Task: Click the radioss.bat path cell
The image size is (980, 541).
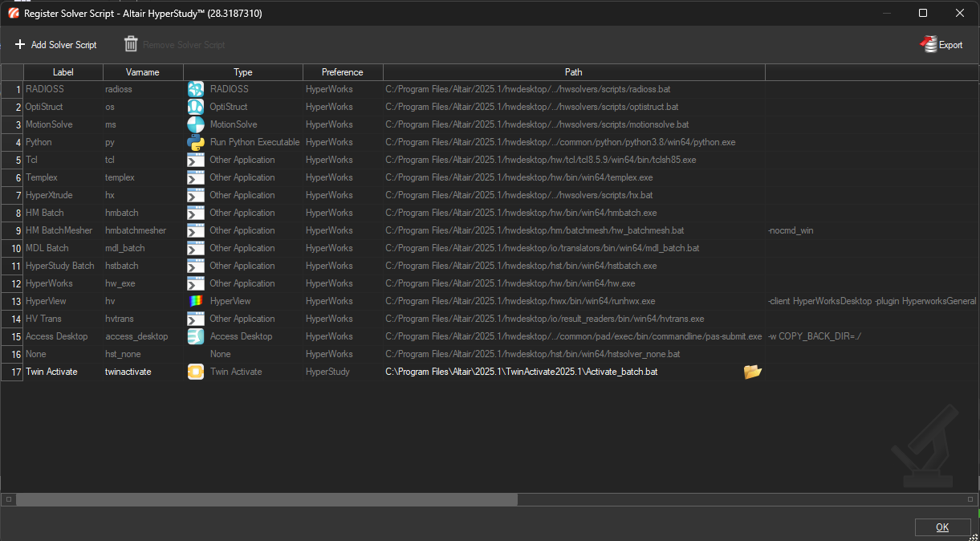Action: pyautogui.click(x=574, y=89)
